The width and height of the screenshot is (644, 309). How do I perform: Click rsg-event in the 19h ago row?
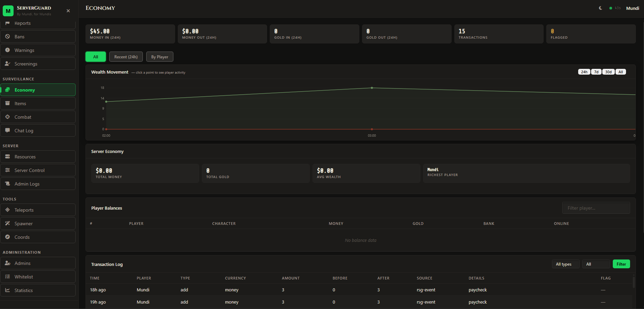coord(426,302)
